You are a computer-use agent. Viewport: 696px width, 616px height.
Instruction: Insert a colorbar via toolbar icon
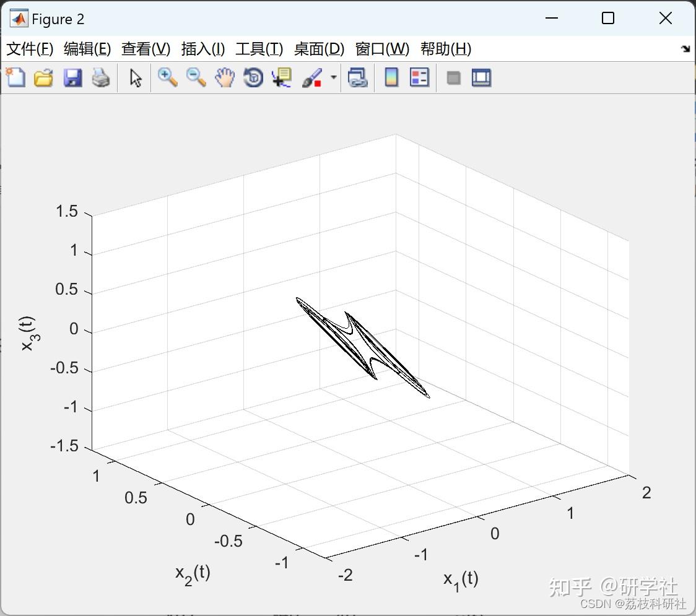coord(391,77)
